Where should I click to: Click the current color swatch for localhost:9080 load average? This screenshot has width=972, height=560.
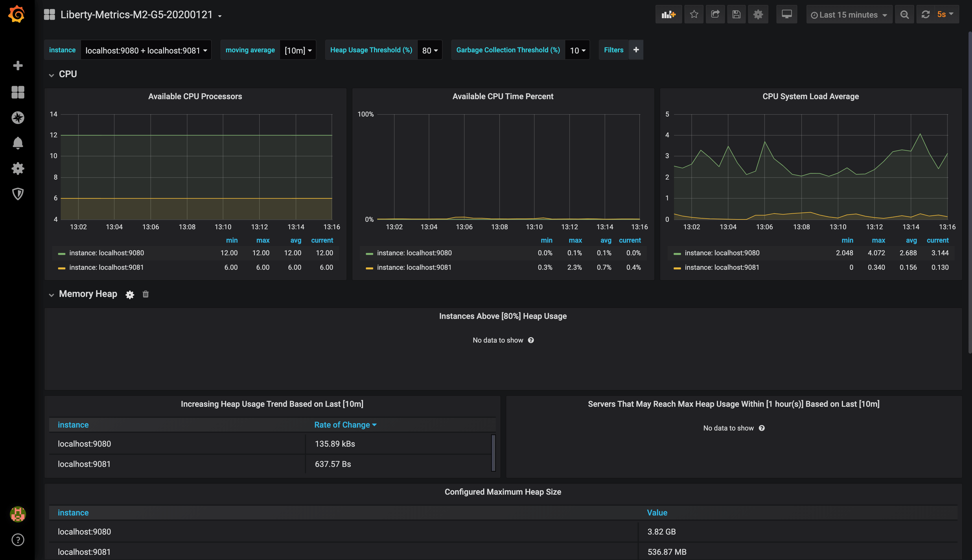677,254
